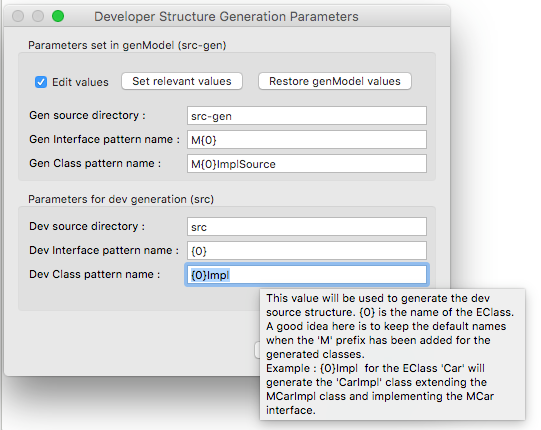
Task: Click the Developer Structure Generation Parameters title
Action: point(226,17)
